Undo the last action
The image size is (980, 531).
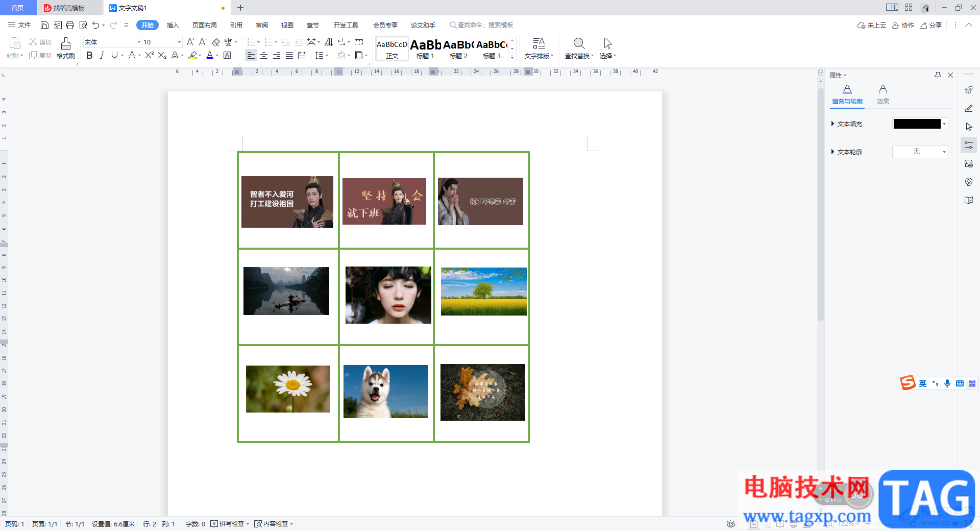coord(95,25)
